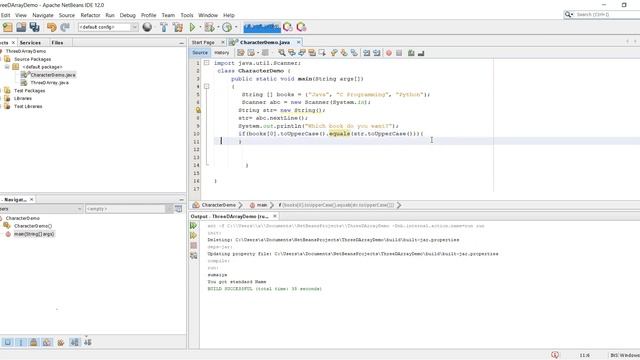Collapse code fold at line 4 brace

(207, 87)
